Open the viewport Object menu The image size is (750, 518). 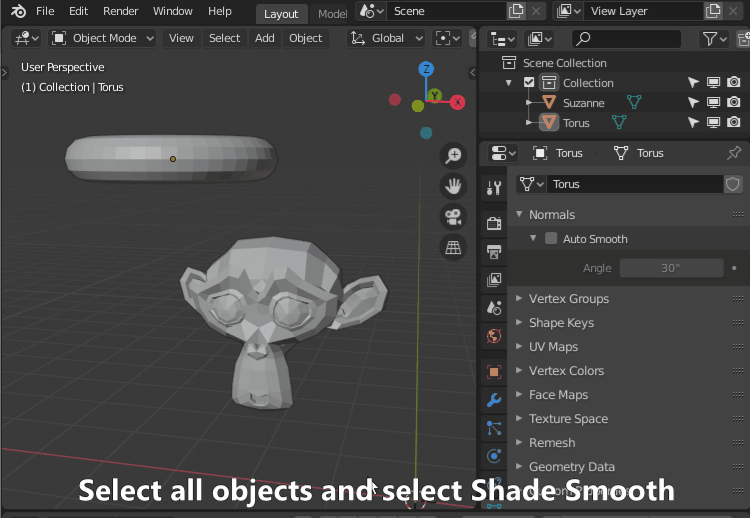tap(305, 38)
